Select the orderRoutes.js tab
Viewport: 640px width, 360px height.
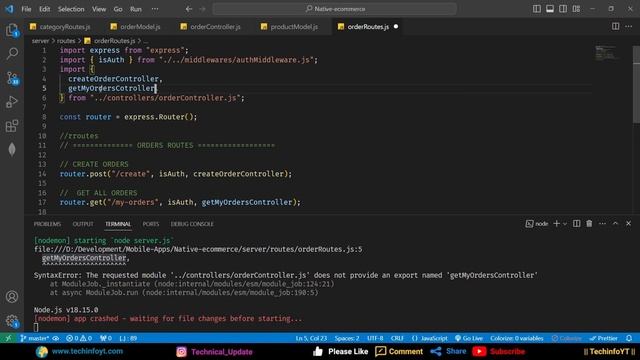coord(368,27)
